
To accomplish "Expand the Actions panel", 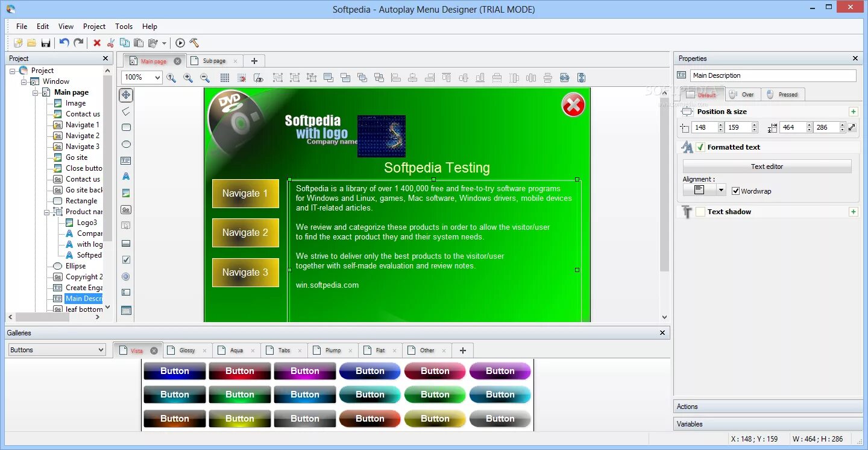I will pyautogui.click(x=768, y=407).
